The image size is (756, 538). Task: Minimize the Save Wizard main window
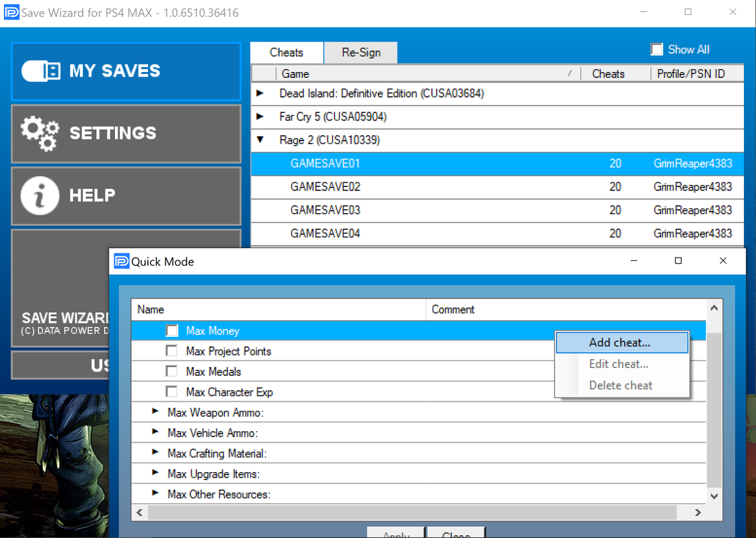644,12
